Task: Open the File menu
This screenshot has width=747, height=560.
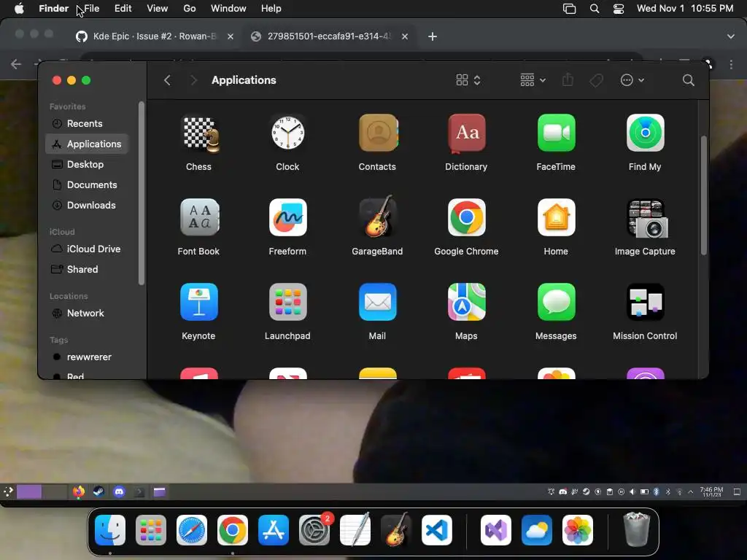Action: (91, 9)
